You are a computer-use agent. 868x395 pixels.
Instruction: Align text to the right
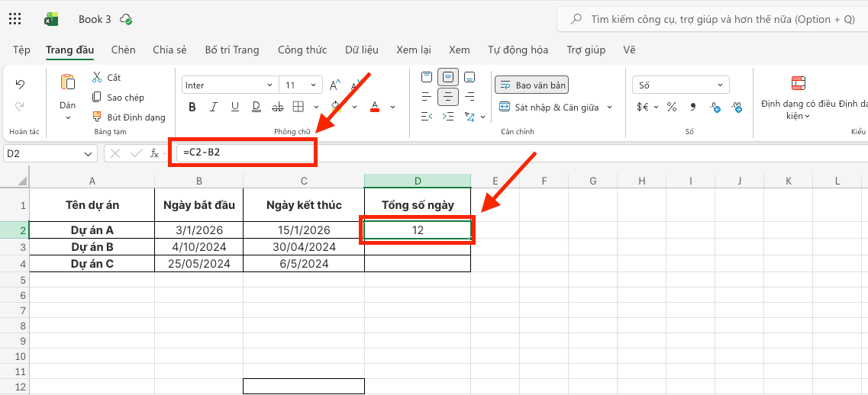(x=469, y=96)
